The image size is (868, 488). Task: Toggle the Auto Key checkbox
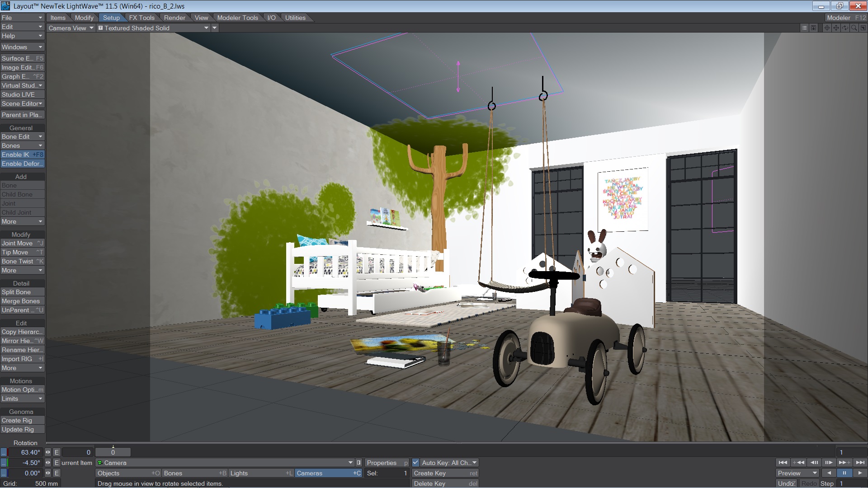415,463
